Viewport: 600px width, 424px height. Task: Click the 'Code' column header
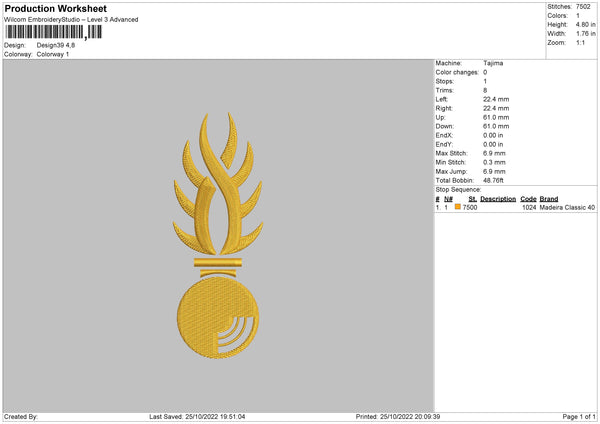tap(528, 199)
